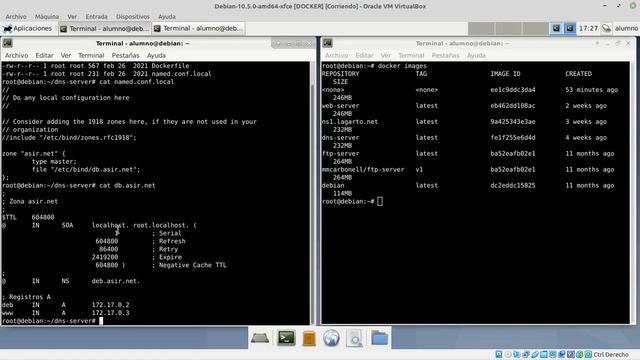The height and width of the screenshot is (360, 640).
Task: Open the home folder dock icon
Action: 380,338
